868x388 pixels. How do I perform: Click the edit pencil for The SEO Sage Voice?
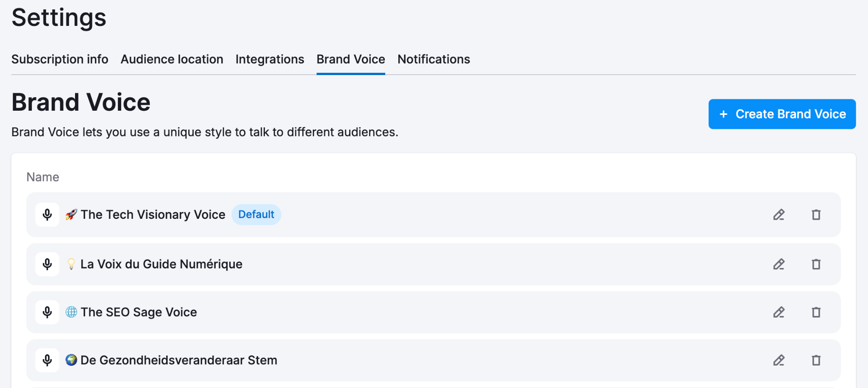tap(779, 313)
